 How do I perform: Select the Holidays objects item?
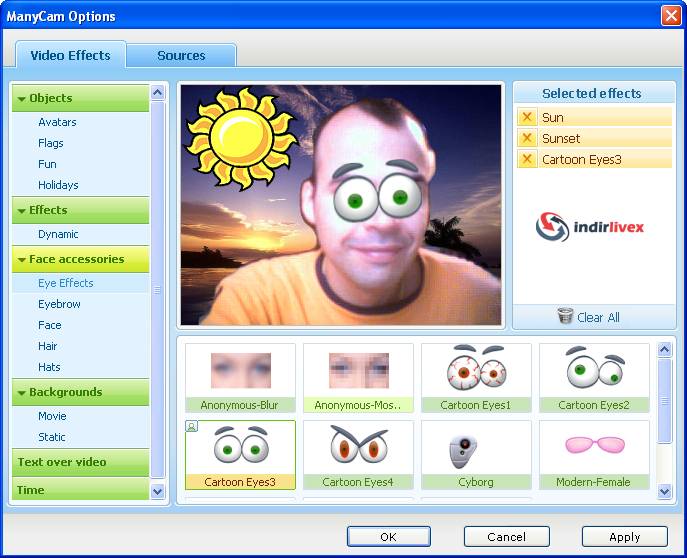click(x=58, y=185)
